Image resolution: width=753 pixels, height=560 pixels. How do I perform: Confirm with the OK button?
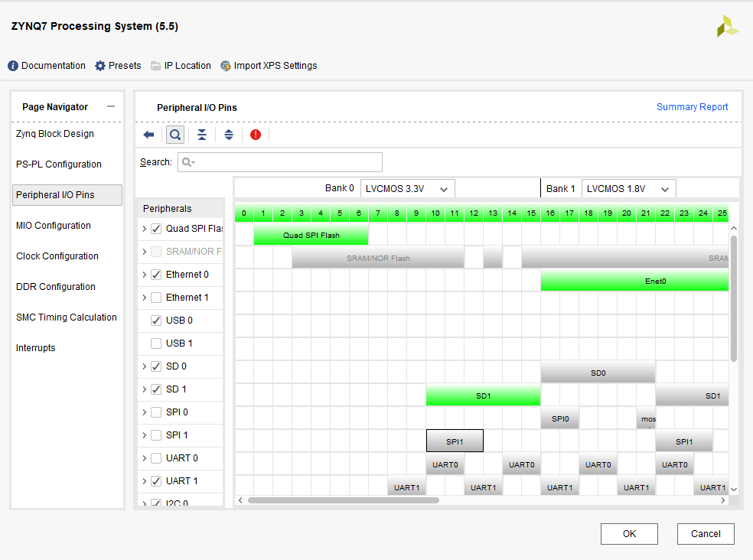[x=629, y=534]
